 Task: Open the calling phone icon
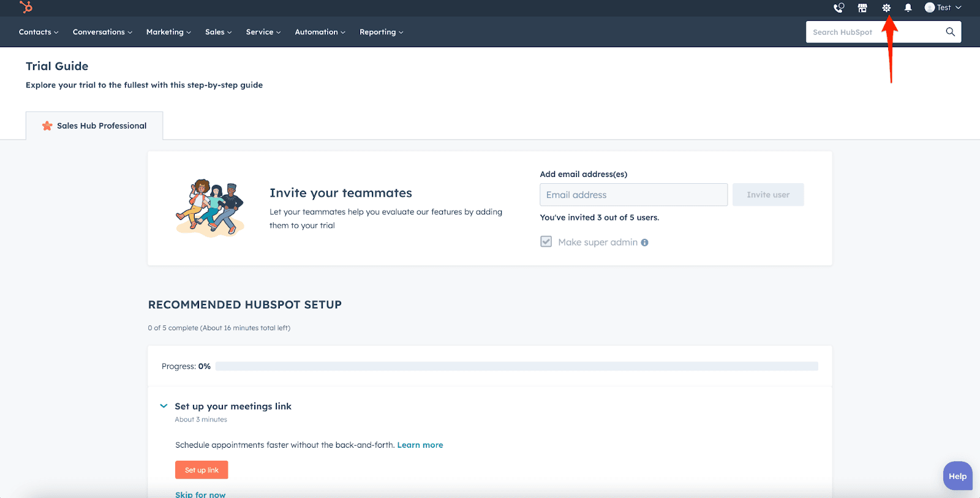(839, 8)
